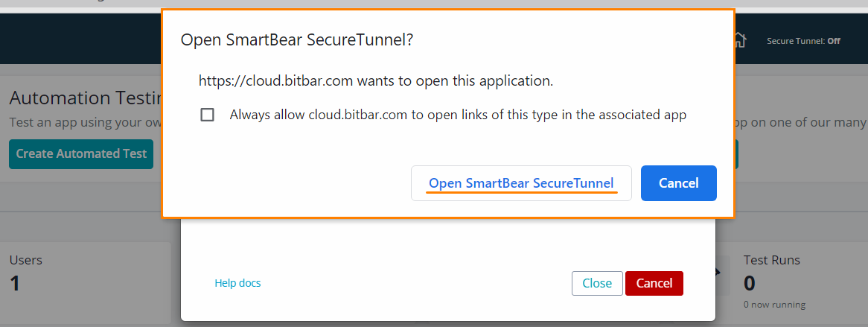Click the cloud.bitbar.com wants to open message
Screen dimensions: 868x327
click(x=375, y=80)
